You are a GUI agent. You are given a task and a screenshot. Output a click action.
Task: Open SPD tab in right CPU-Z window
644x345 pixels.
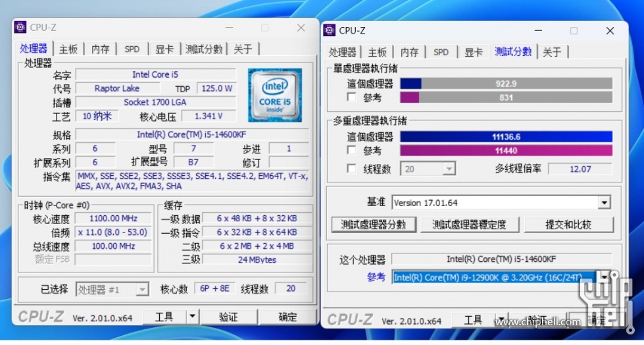tap(441, 52)
